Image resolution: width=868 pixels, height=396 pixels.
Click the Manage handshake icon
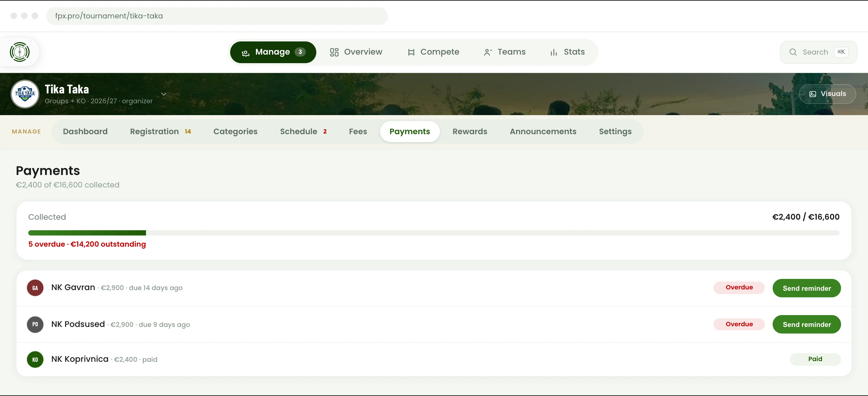(245, 53)
